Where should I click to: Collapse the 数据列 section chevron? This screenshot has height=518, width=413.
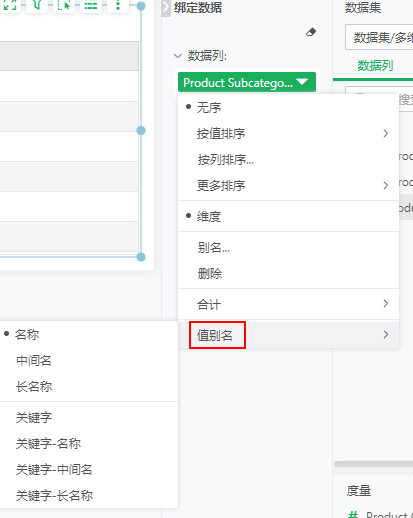pos(178,56)
